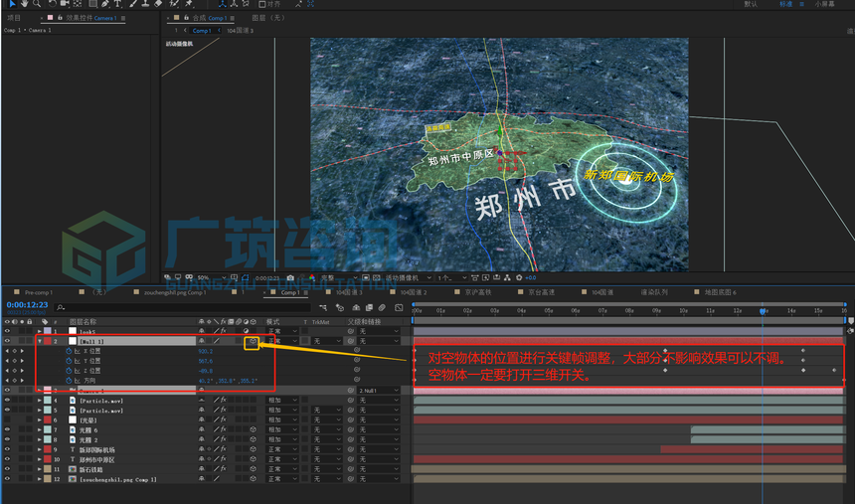Switch to the 项目 panel tab
The width and height of the screenshot is (855, 504).
click(14, 18)
